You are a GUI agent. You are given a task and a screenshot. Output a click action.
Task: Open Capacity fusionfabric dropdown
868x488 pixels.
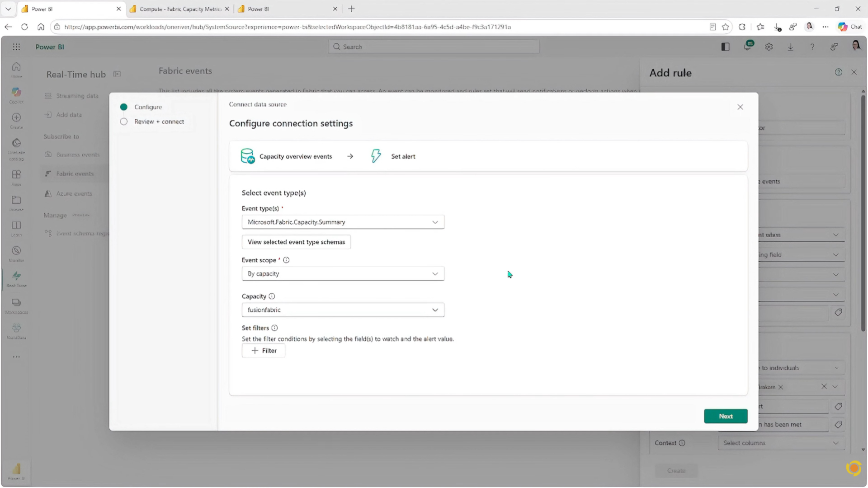point(343,310)
